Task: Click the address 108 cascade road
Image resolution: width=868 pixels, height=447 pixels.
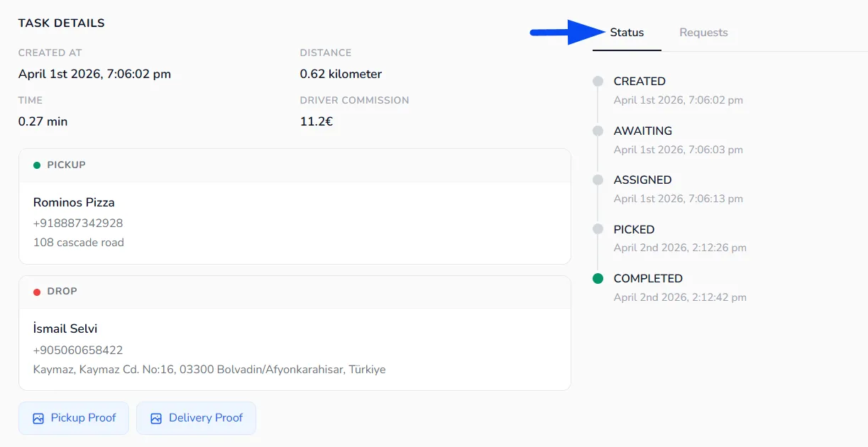Action: pos(79,242)
